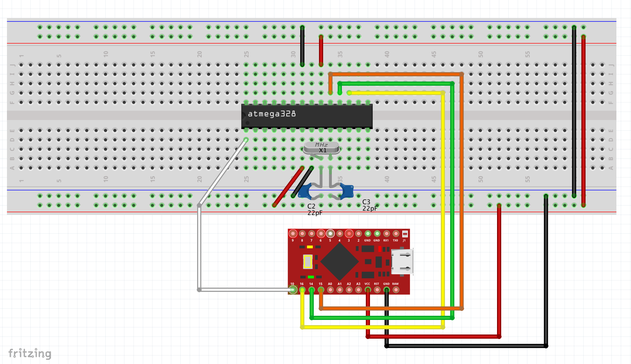This screenshot has width=631, height=364.
Task: Click pin 9 on the red board
Action: 293,234
